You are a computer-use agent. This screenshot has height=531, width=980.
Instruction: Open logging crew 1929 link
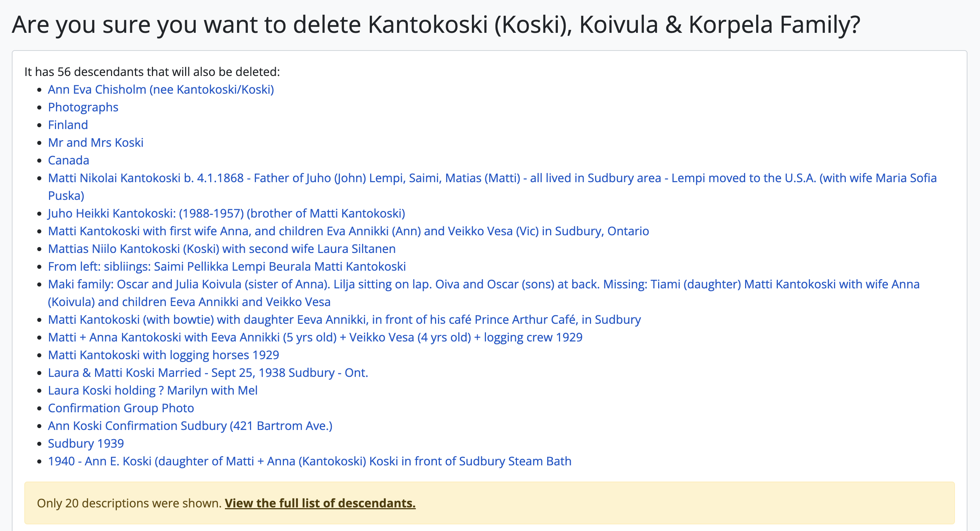tap(315, 337)
